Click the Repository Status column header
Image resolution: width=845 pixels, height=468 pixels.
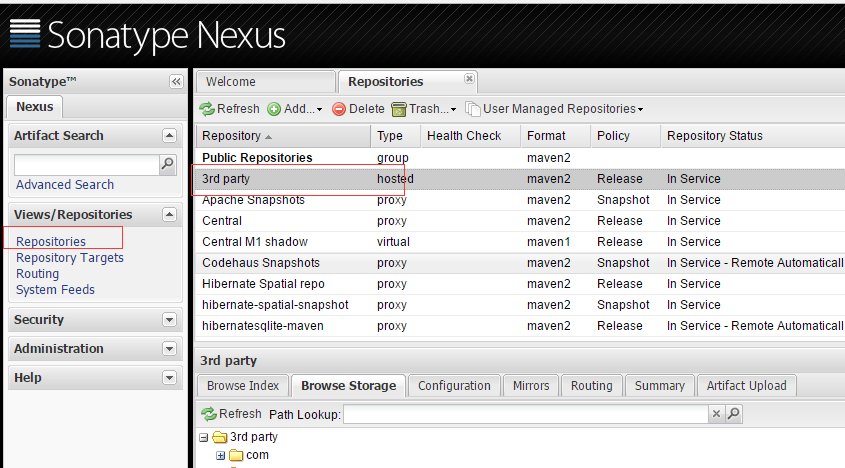pos(753,136)
